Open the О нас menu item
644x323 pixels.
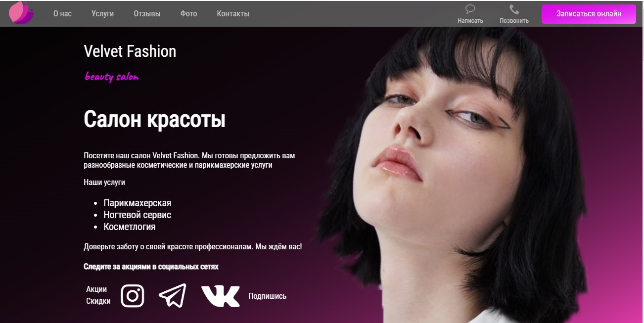pos(62,13)
